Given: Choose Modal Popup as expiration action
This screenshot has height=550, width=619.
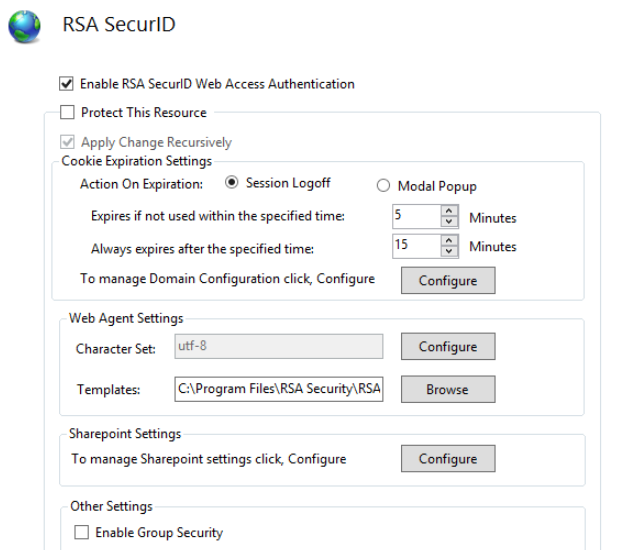Looking at the screenshot, I should 382,186.
